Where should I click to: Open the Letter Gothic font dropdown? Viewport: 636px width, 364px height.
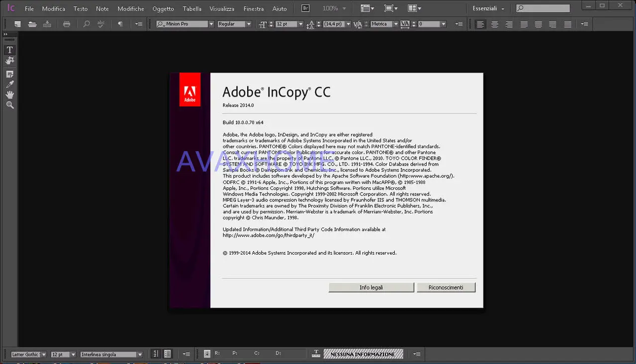(44, 355)
